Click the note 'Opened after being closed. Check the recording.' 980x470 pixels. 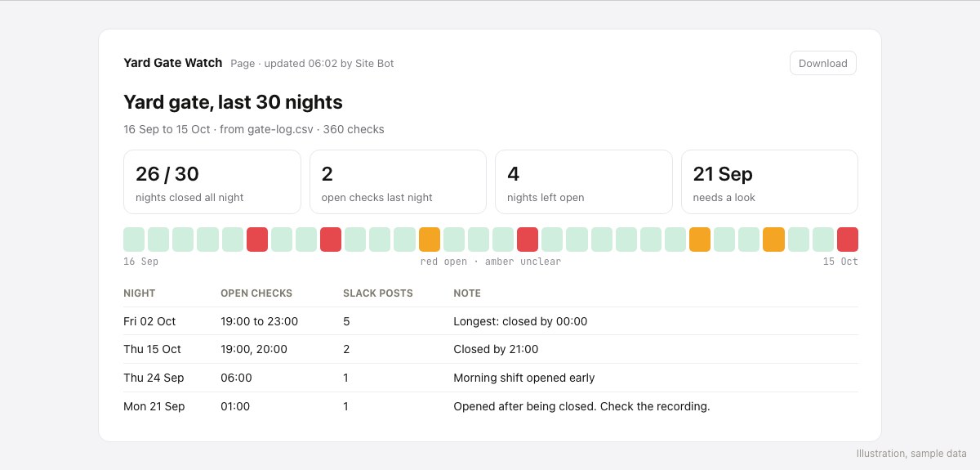click(x=581, y=406)
